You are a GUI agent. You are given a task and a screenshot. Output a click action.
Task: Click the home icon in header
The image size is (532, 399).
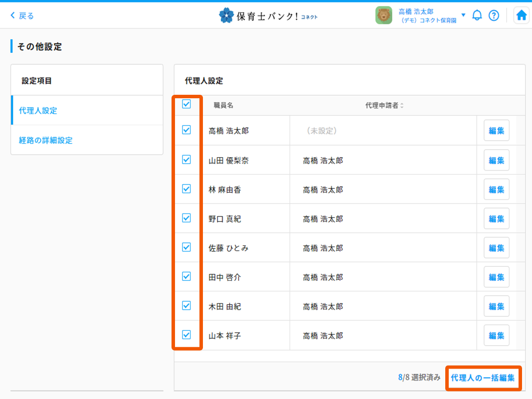click(521, 15)
